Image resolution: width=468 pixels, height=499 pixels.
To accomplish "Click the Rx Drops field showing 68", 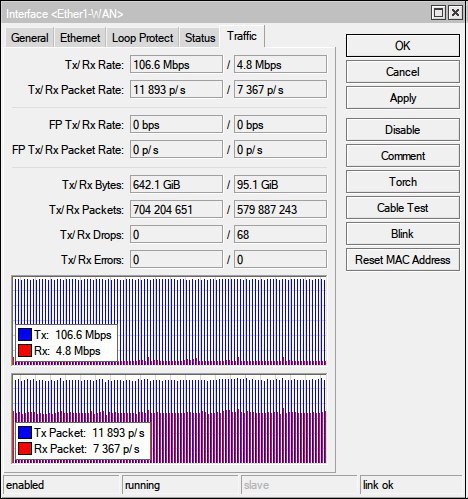I will [x=280, y=234].
